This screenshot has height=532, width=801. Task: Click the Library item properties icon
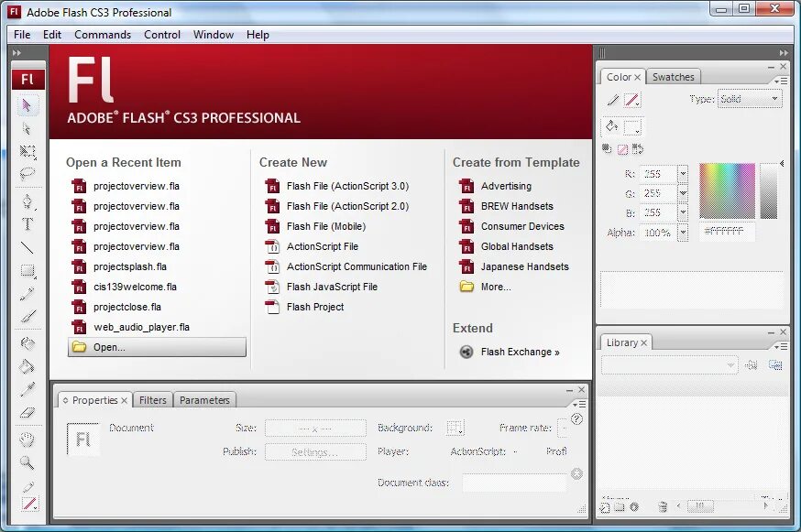634,507
